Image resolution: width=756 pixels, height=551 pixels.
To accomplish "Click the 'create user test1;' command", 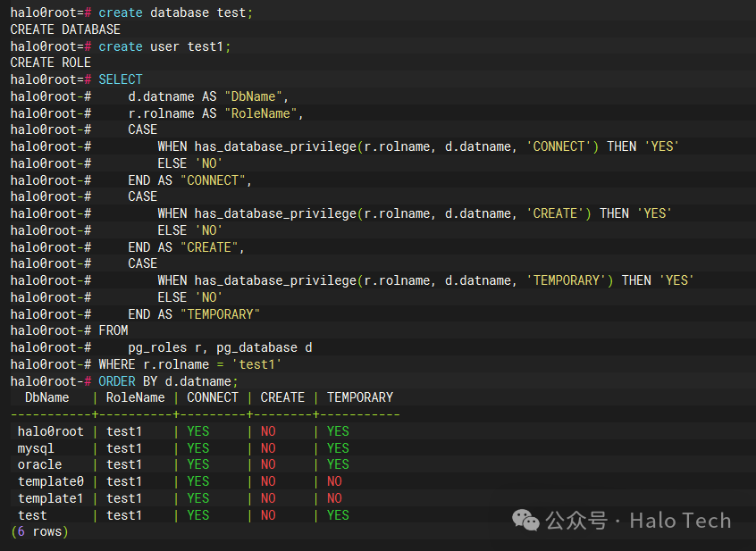I will [164, 46].
